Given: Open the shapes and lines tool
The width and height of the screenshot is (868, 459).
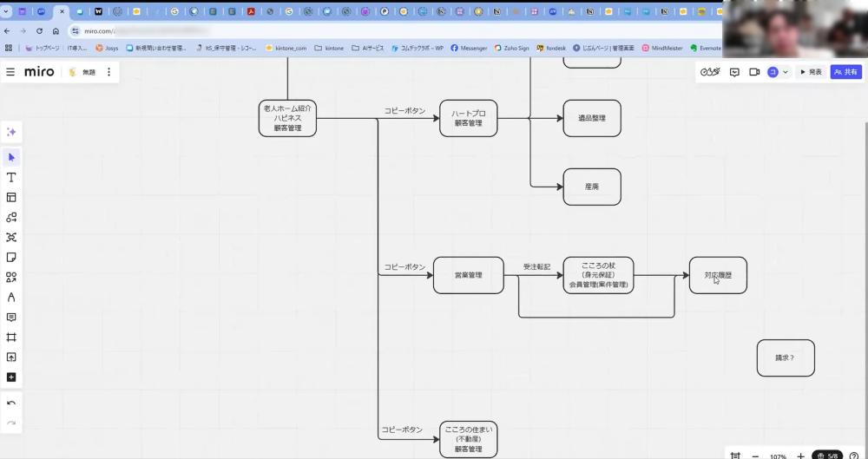Looking at the screenshot, I should 11,217.
